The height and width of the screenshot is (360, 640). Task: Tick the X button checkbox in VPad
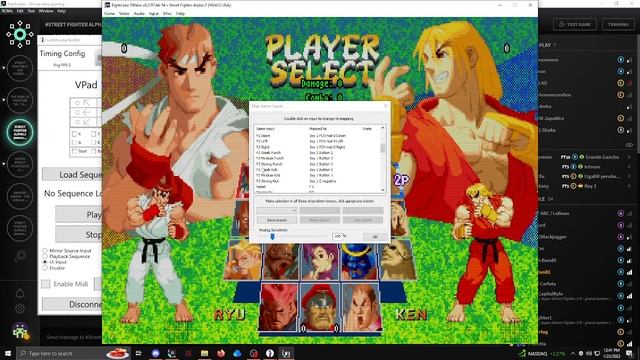[x=74, y=134]
